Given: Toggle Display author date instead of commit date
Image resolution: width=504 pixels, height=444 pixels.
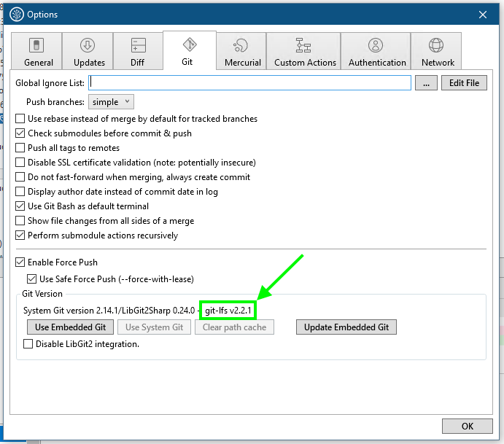Looking at the screenshot, I should point(20,192).
